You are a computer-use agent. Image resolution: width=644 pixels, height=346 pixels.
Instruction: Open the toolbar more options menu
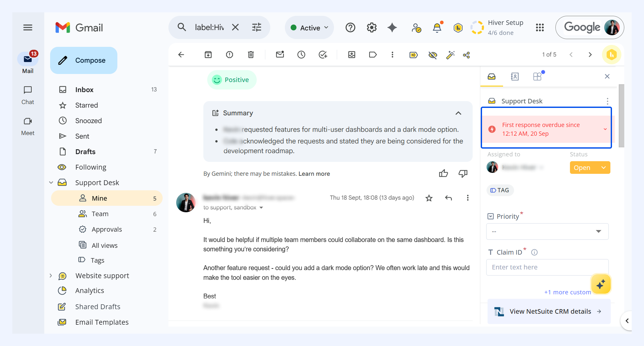(x=392, y=55)
